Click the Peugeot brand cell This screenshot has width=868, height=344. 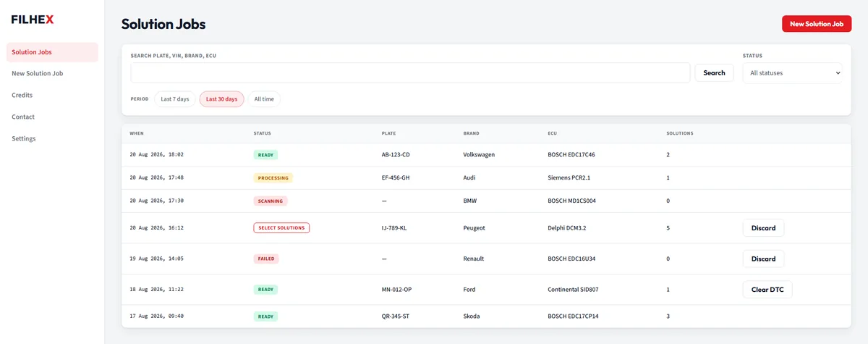pos(474,228)
